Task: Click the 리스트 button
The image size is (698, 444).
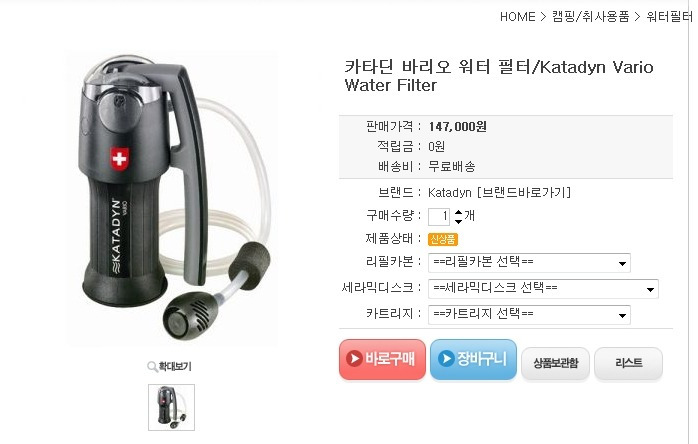Action: point(629,363)
